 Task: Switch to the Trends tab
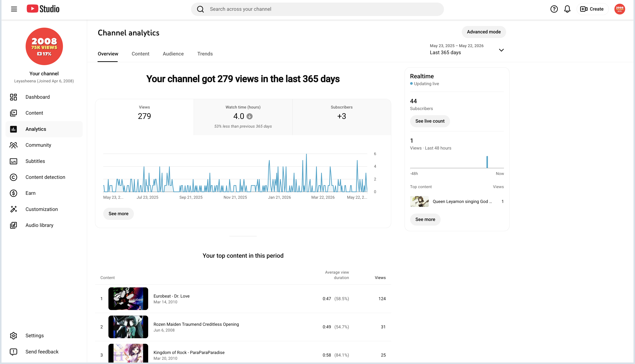click(205, 54)
